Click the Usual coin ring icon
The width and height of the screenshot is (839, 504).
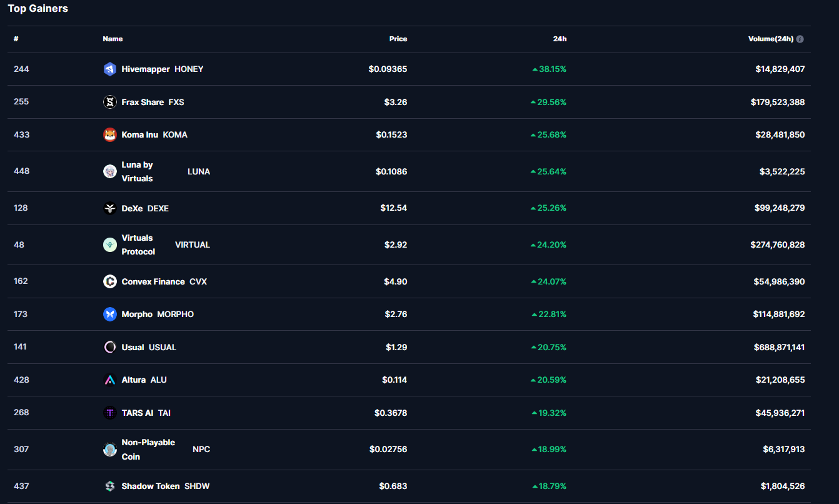coord(110,347)
